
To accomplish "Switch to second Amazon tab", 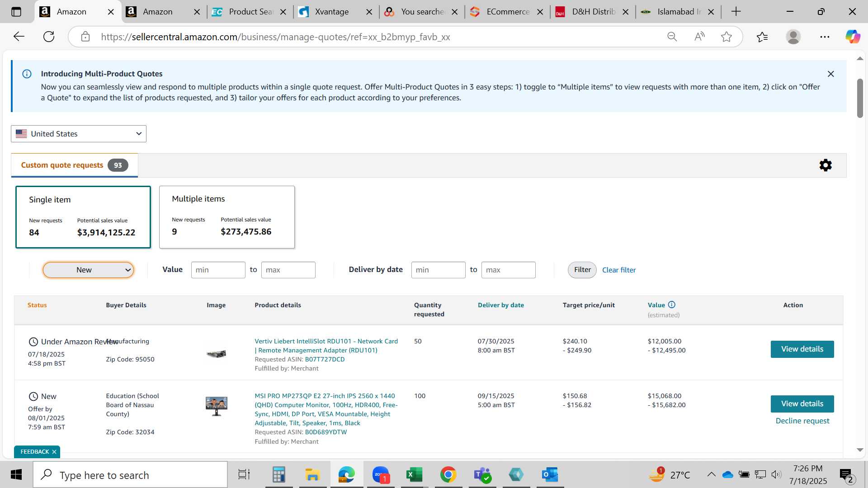I will coord(158,12).
